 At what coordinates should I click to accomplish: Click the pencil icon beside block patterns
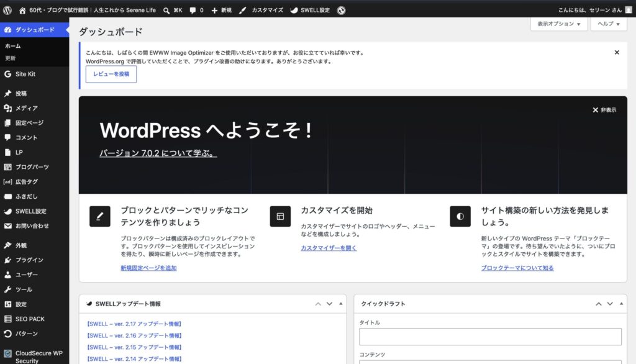click(100, 216)
